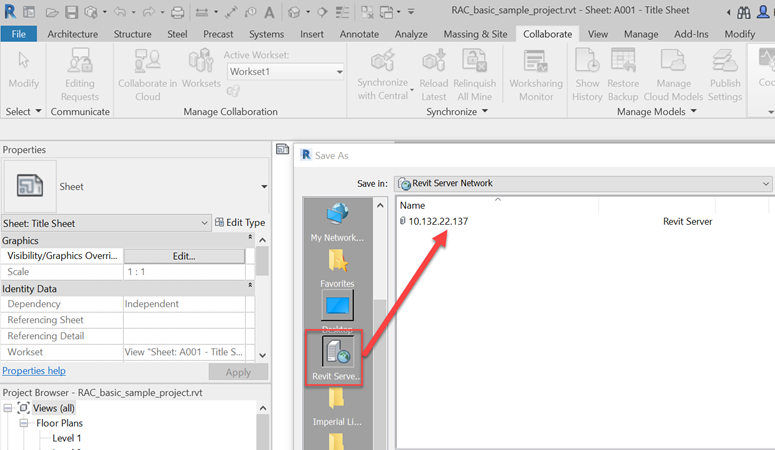Viewport: 775px width, 450px height.
Task: Click the Print icon in quick access toolbar
Action: 177,12
